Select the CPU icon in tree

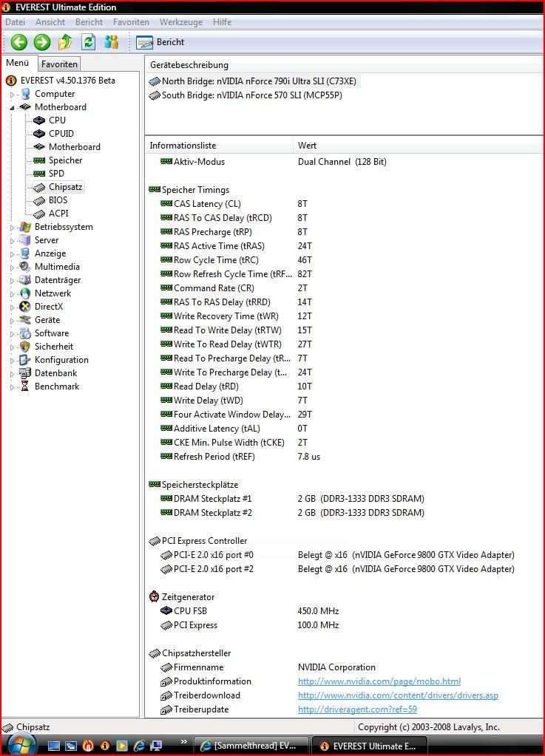coord(39,120)
